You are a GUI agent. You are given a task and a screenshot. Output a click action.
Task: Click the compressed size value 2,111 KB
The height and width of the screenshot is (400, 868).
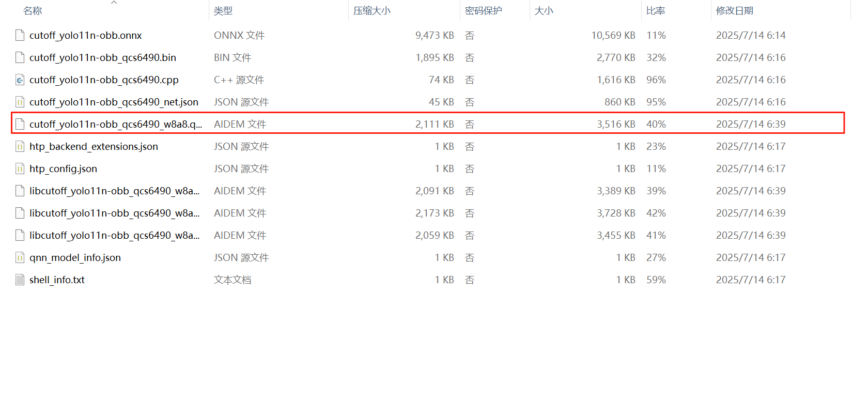click(x=435, y=124)
